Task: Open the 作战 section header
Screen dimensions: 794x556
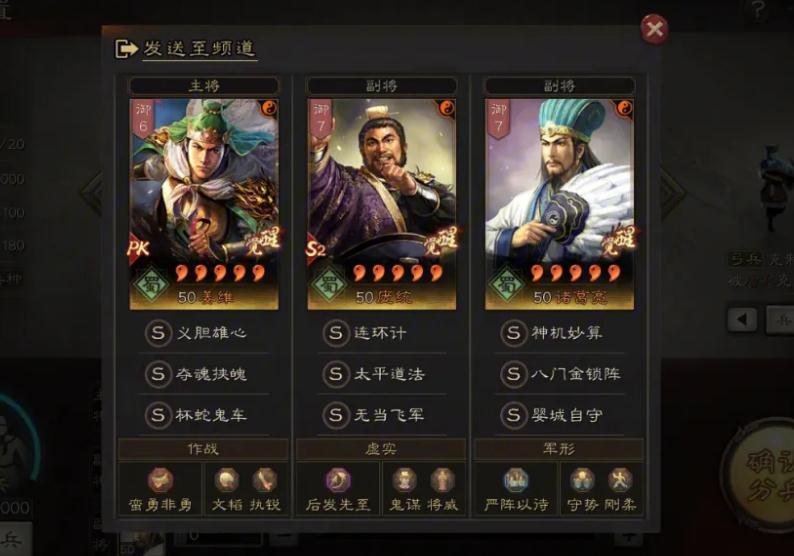Action: [203, 449]
